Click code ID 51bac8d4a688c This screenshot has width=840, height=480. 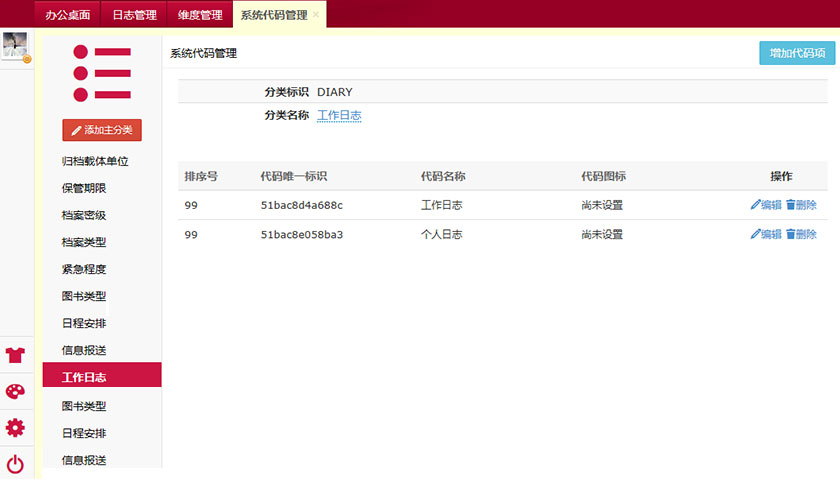302,205
